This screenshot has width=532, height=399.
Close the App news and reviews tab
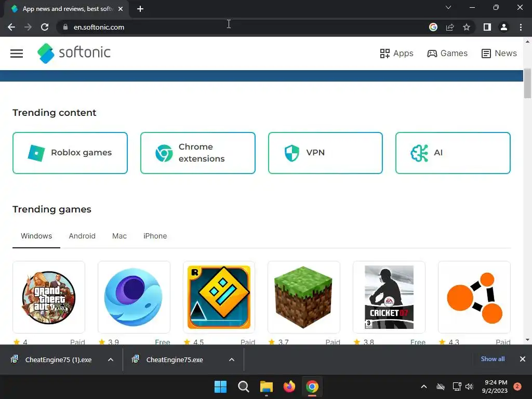[121, 9]
